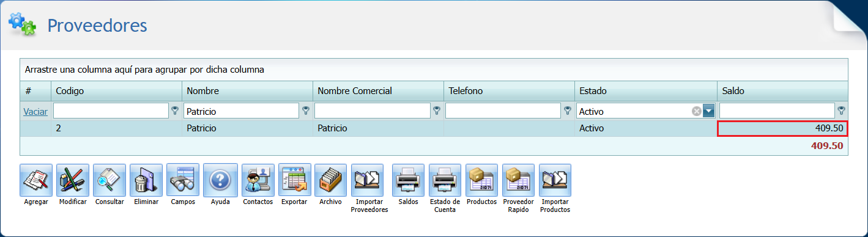Select the Consultar icon
The height and width of the screenshot is (237, 868).
(109, 180)
